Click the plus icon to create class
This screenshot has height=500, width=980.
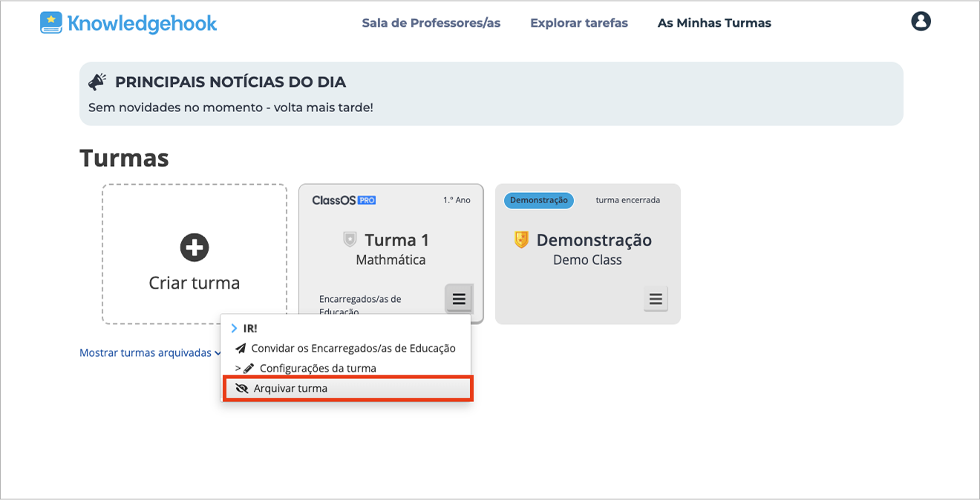[x=195, y=247]
